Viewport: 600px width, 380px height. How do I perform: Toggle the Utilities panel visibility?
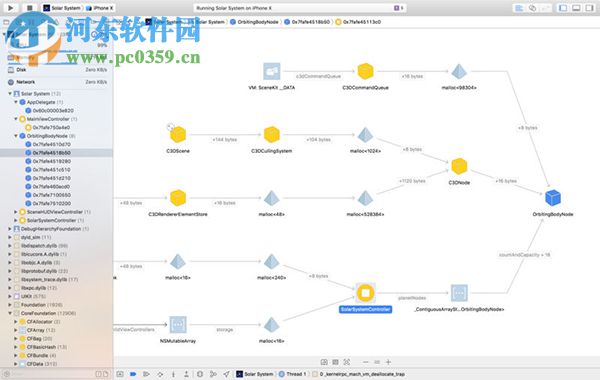pos(590,8)
